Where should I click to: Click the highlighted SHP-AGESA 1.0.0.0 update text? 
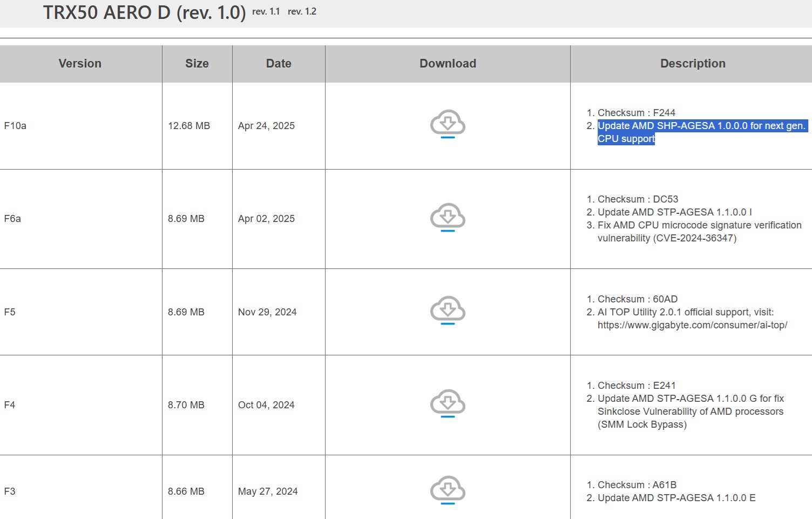(702, 132)
